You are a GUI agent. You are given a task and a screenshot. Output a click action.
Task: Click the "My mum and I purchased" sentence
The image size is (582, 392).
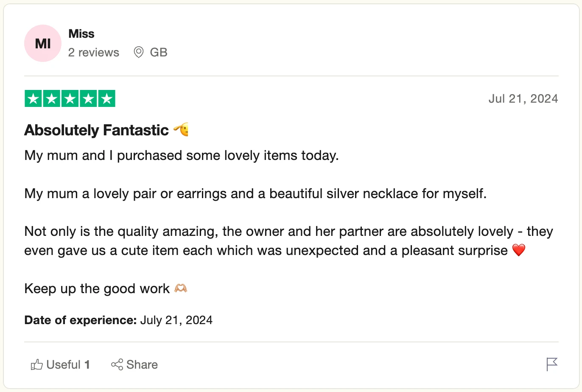[182, 156]
